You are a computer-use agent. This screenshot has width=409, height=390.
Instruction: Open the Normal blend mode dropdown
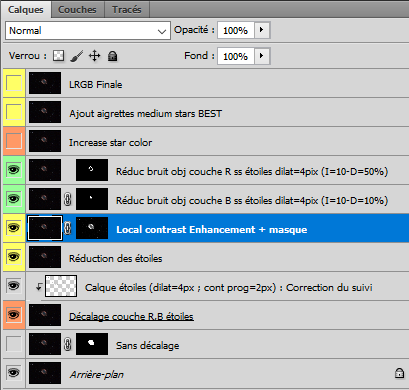[x=88, y=31]
